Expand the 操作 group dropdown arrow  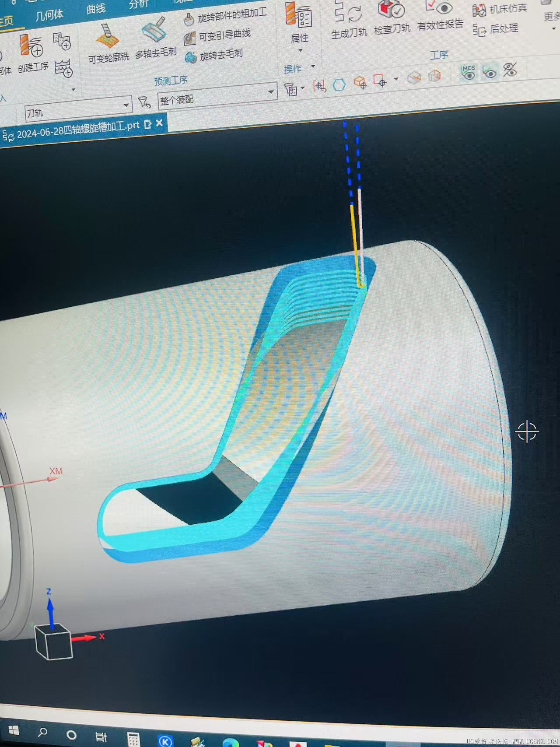click(x=313, y=67)
